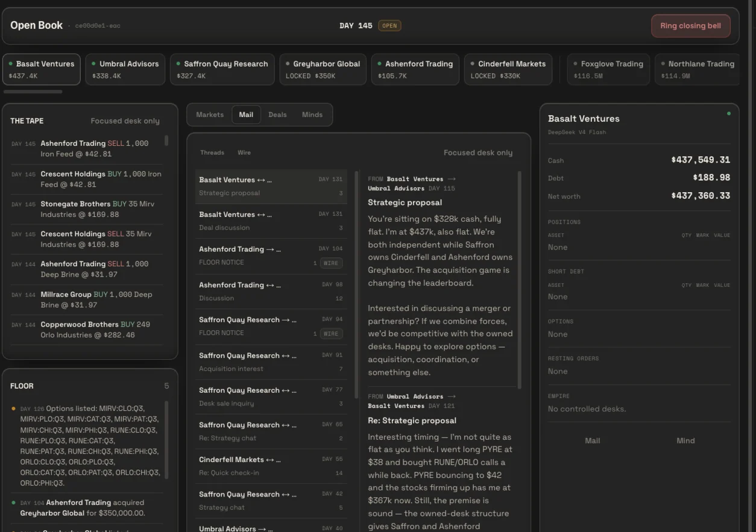756x532 pixels.
Task: Click the horizontal desk list scrollbar
Action: 33,92
